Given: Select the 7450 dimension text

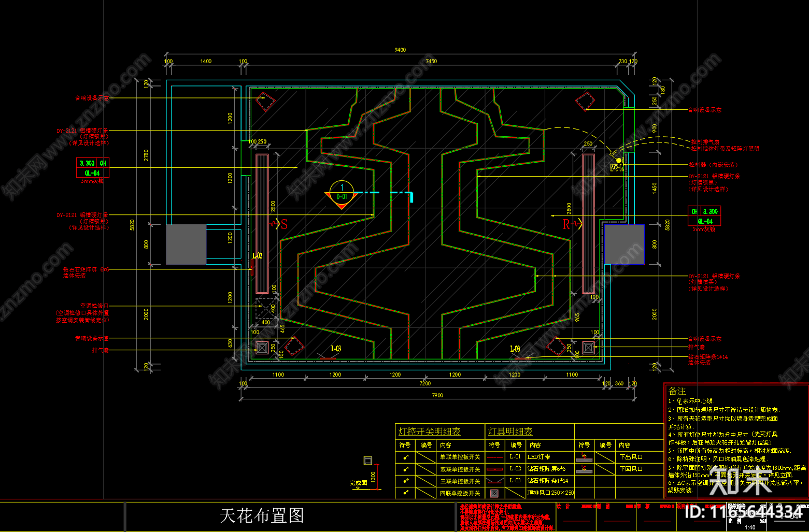Looking at the screenshot, I should click(431, 61).
